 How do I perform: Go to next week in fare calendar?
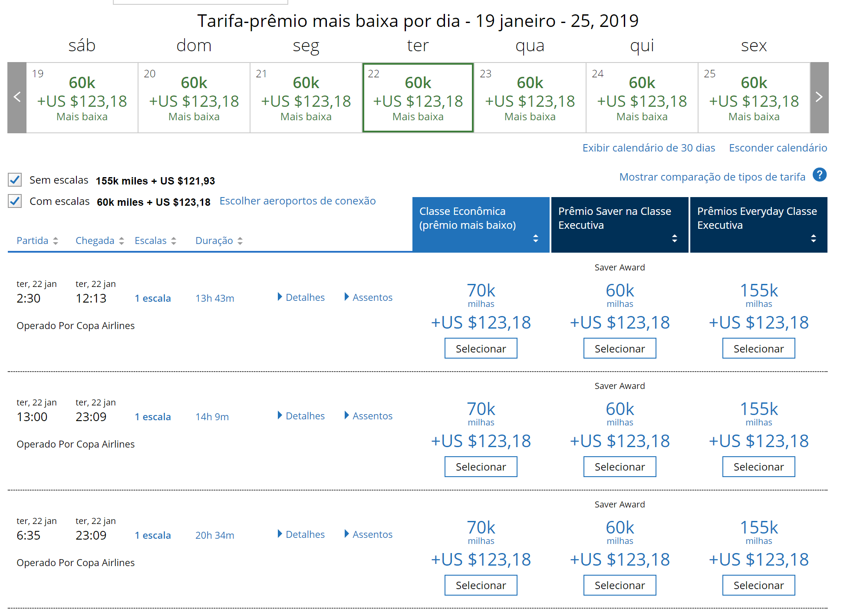[819, 98]
